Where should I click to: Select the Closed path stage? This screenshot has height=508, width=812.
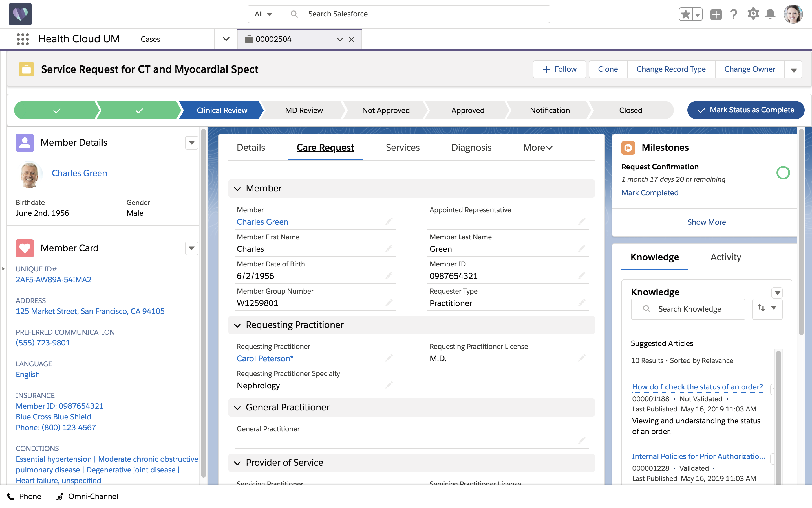(x=630, y=110)
